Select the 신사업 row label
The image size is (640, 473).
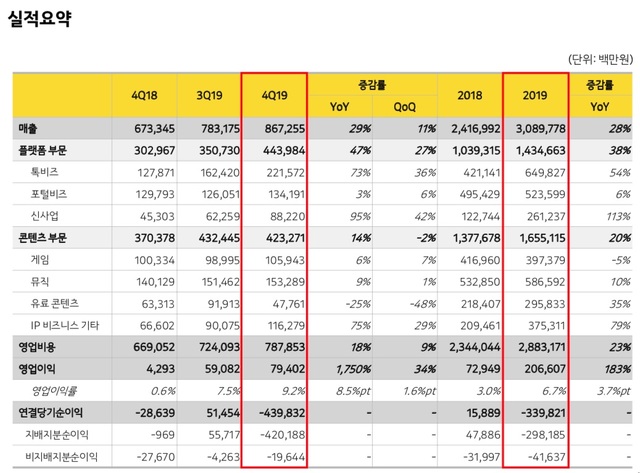pyautogui.click(x=44, y=215)
